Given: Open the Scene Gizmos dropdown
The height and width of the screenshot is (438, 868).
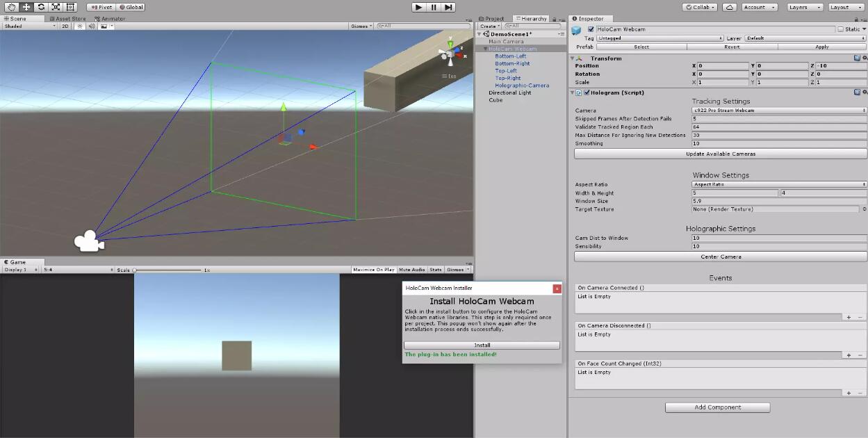Looking at the screenshot, I should tap(361, 26).
